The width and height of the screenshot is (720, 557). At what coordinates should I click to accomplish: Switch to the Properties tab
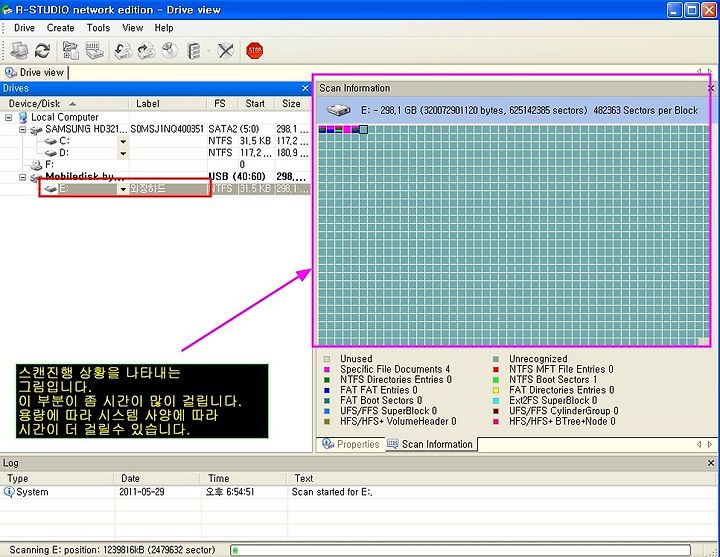point(351,444)
